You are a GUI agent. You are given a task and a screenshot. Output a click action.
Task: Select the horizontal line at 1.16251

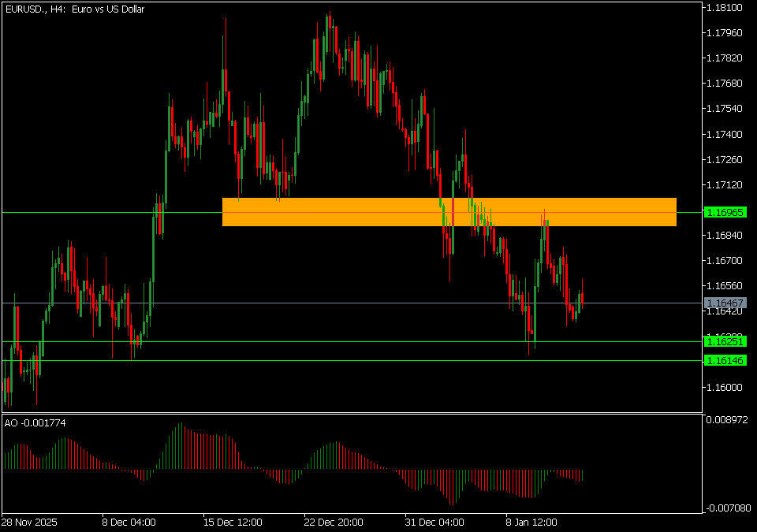click(315, 341)
